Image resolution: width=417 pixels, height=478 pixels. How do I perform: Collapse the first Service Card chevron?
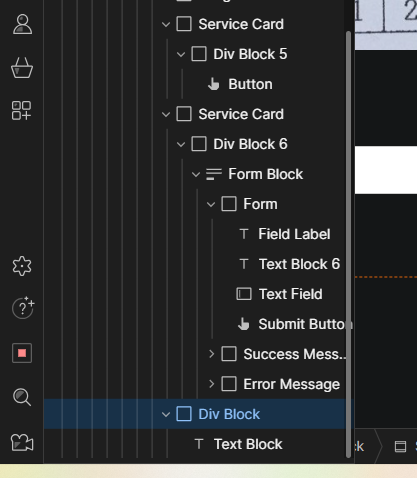coord(166,24)
